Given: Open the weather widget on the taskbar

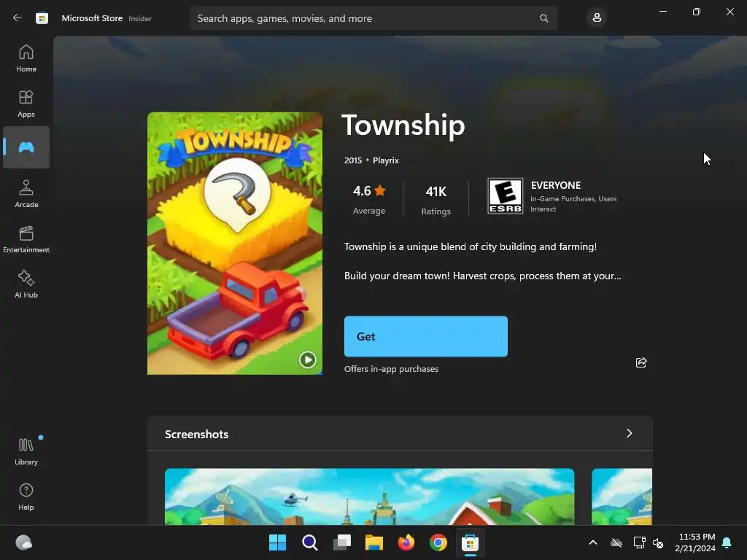Looking at the screenshot, I should [x=24, y=542].
